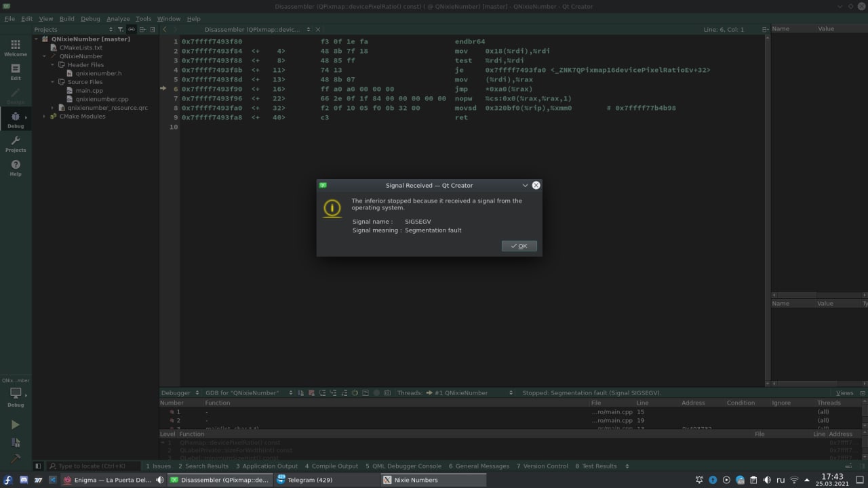Open the File menu
This screenshot has width=868, height=488.
pyautogui.click(x=9, y=19)
